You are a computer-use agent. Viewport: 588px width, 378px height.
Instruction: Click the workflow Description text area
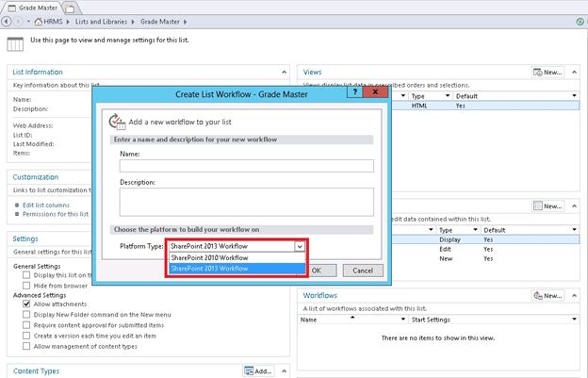[246, 202]
